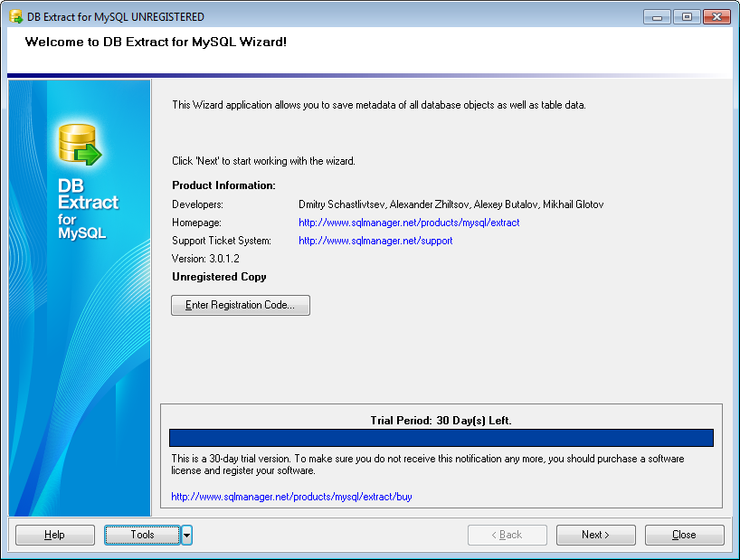
Task: Close window using the red X
Action: click(x=716, y=16)
